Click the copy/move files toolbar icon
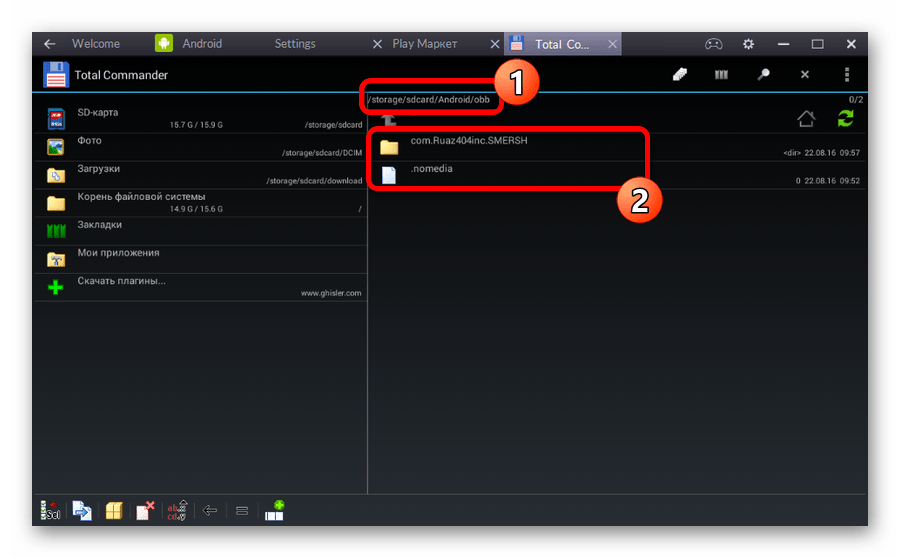900x558 pixels. pyautogui.click(x=82, y=510)
